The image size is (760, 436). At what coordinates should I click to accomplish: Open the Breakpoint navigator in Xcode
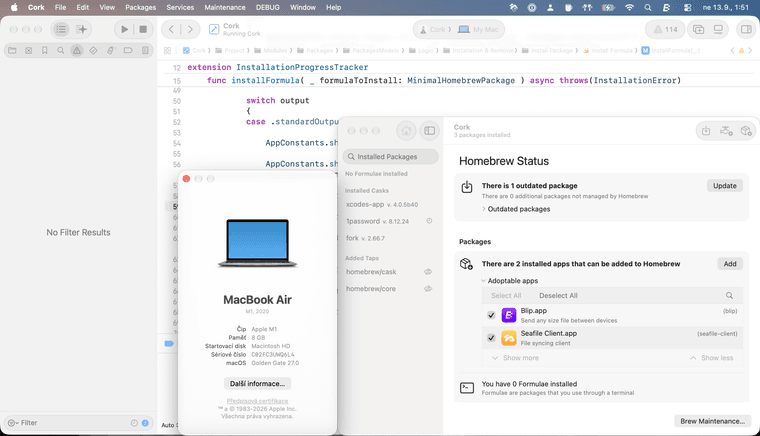(x=128, y=50)
